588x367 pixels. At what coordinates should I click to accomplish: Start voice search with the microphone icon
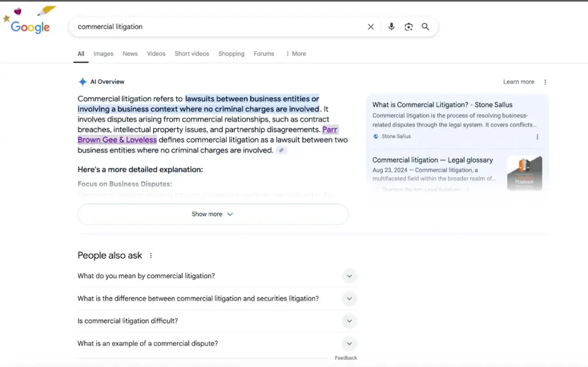tap(391, 26)
